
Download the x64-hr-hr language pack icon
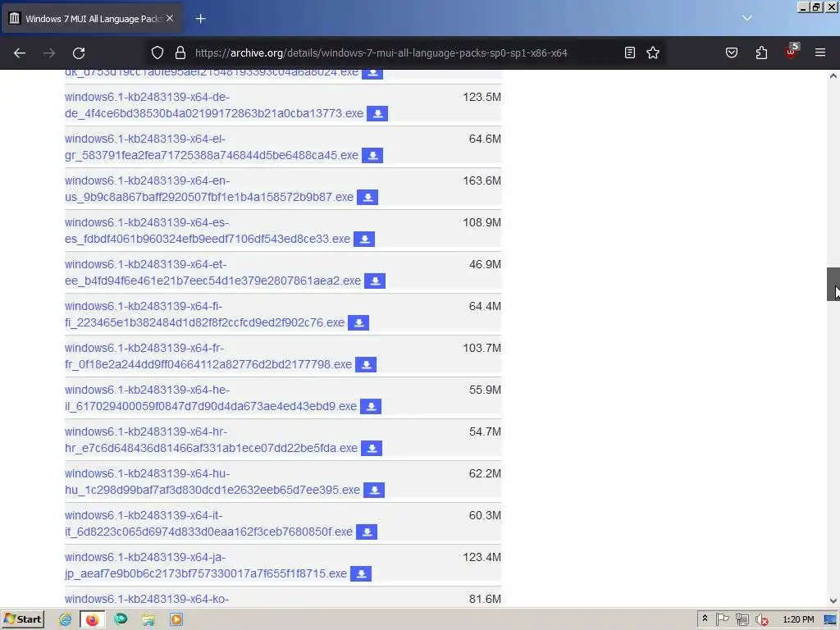point(372,448)
